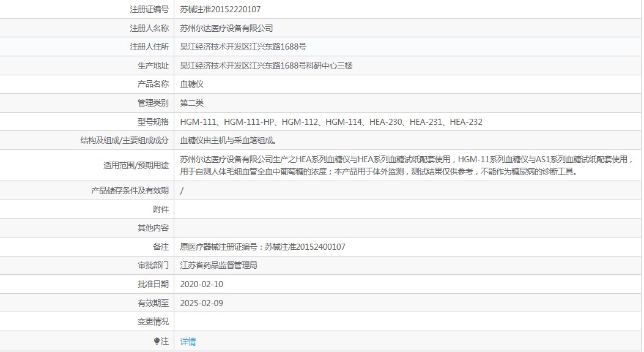Select approval date 2020-02-10
This screenshot has height=352, width=644.
pyautogui.click(x=202, y=284)
